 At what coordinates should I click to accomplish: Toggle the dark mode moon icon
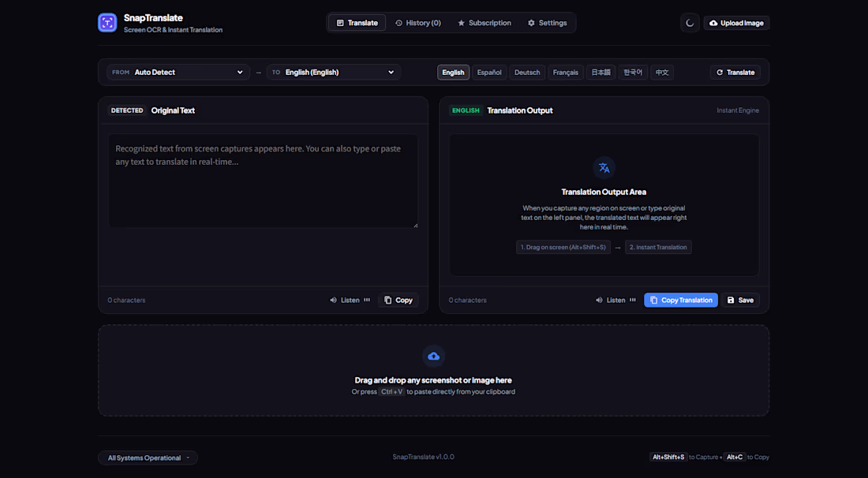point(690,23)
